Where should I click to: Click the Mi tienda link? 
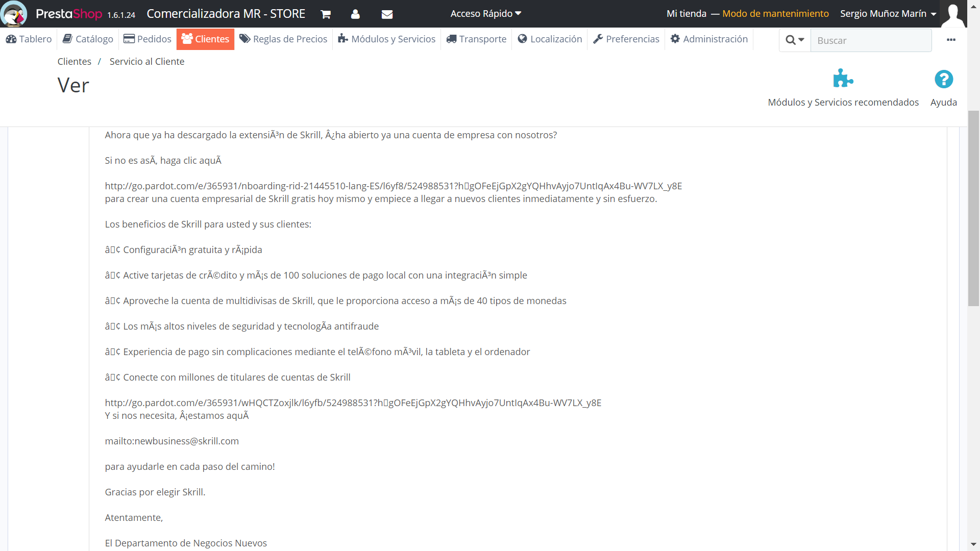tap(686, 14)
